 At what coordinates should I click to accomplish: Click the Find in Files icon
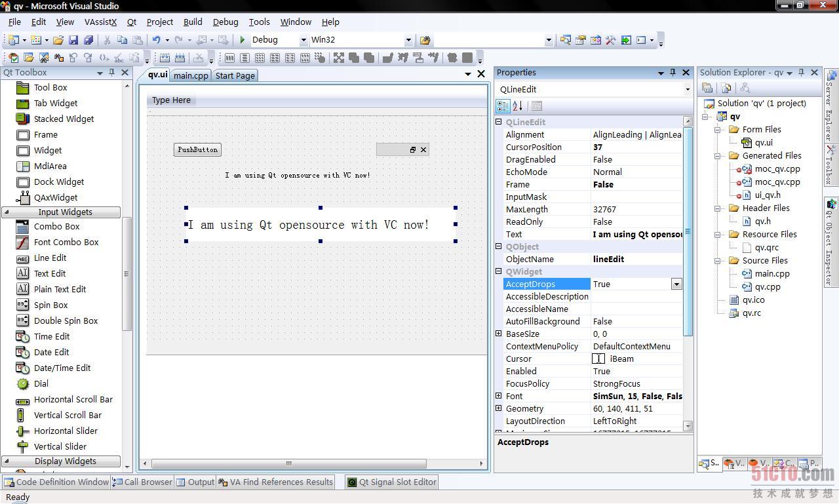click(425, 40)
